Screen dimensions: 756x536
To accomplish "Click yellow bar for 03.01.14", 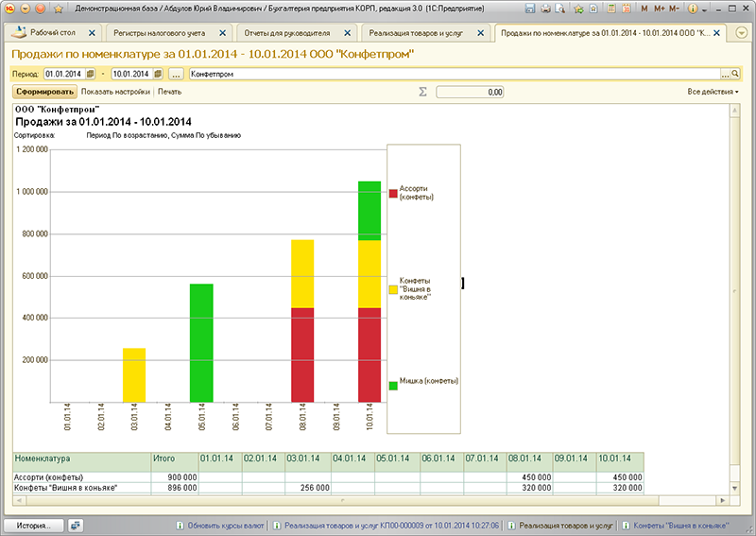I will pyautogui.click(x=134, y=375).
